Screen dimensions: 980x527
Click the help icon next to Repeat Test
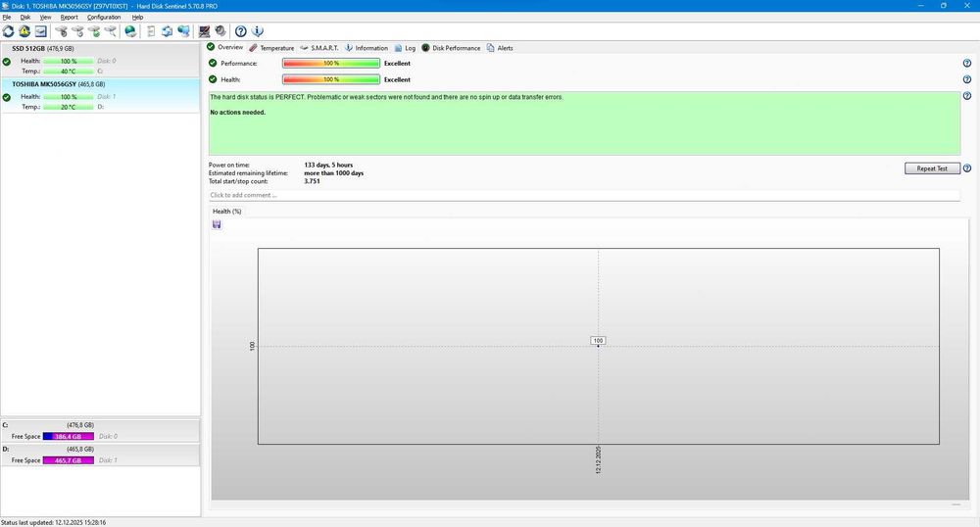coord(967,168)
